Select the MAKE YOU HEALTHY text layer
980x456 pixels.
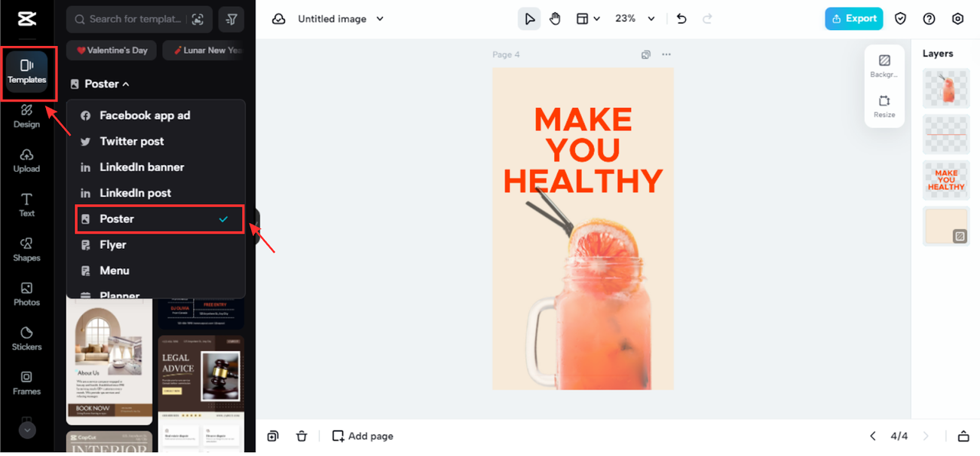[946, 180]
